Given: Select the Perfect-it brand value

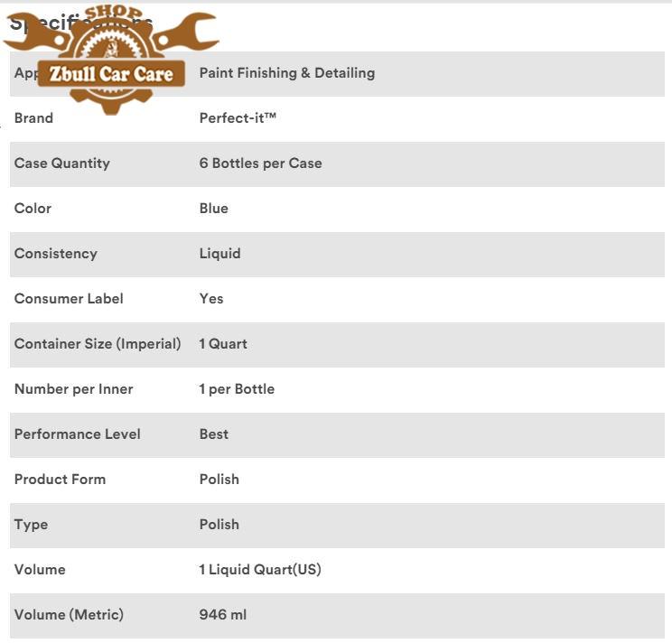Looking at the screenshot, I should [238, 117].
